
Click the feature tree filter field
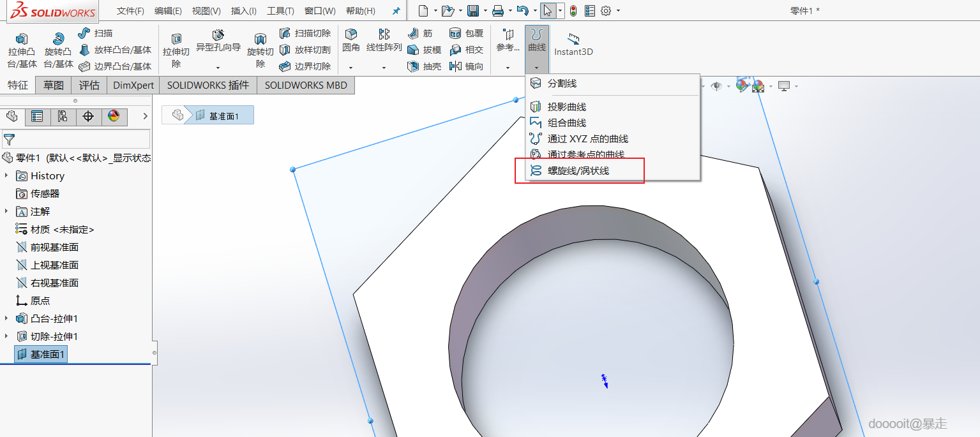tap(76, 139)
